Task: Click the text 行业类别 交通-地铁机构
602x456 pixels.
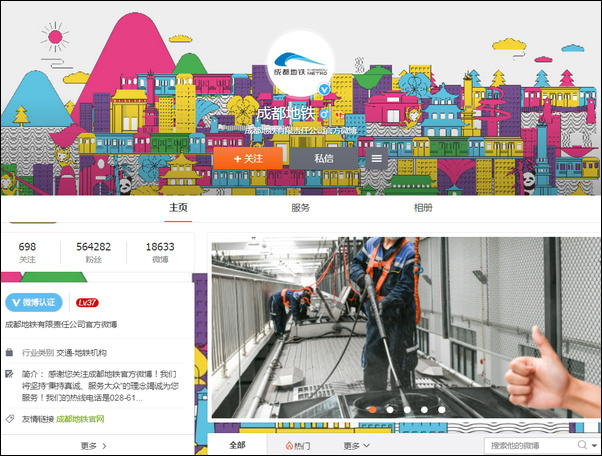Action: click(x=64, y=352)
